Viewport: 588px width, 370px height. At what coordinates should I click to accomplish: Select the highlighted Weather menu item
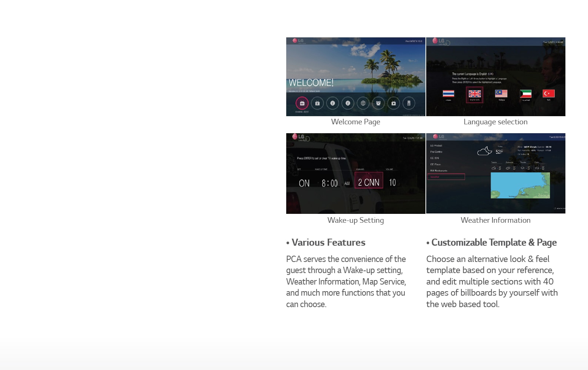point(446,177)
